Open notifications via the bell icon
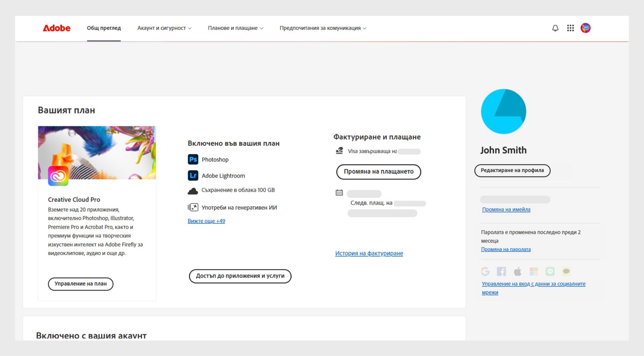 coord(555,28)
